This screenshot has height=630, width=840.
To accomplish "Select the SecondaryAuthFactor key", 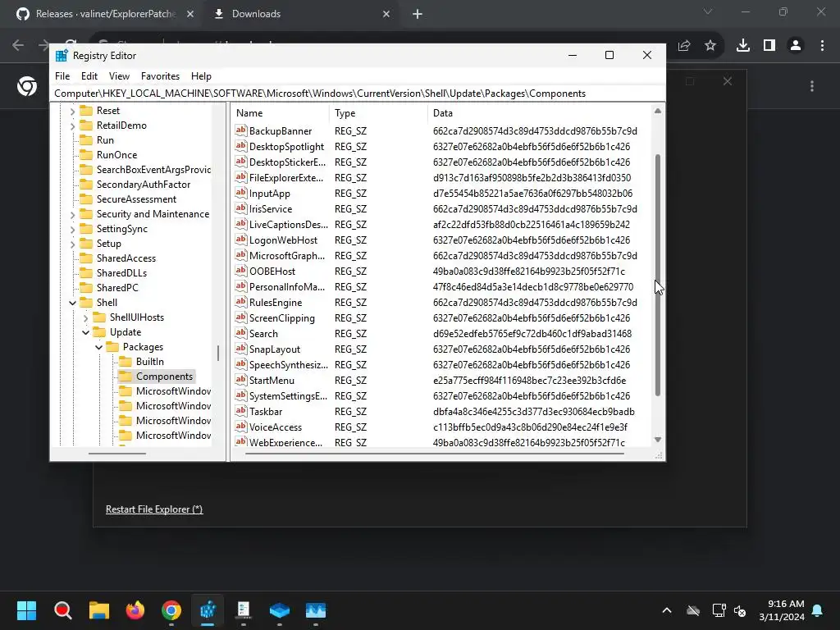I will coord(143,185).
